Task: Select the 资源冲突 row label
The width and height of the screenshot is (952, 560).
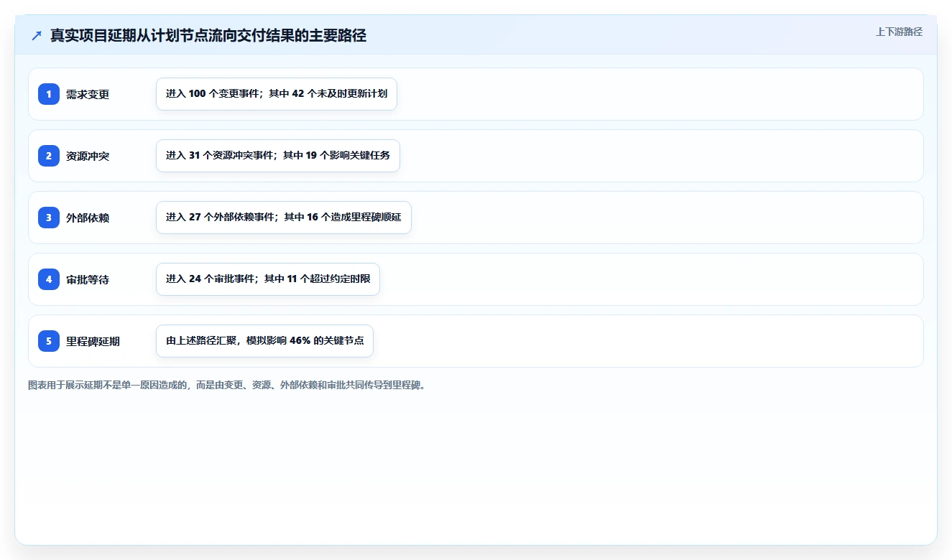Action: [88, 157]
